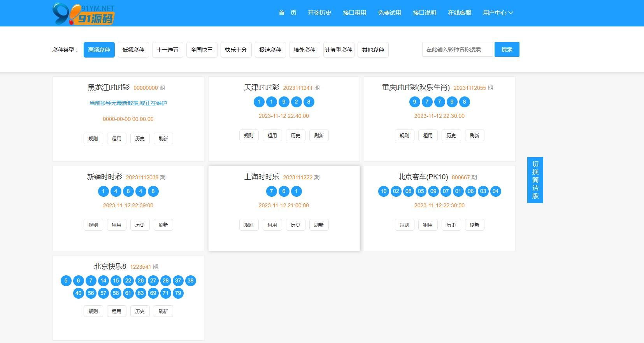Image resolution: width=644 pixels, height=343 pixels.
Task: Click the 天津时时彩 title
Action: tap(262, 87)
